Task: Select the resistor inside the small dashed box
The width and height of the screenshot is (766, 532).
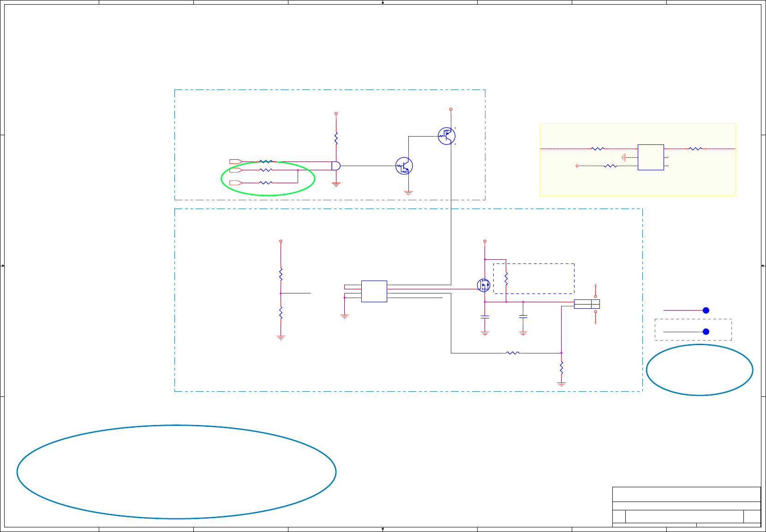Action: 506,278
